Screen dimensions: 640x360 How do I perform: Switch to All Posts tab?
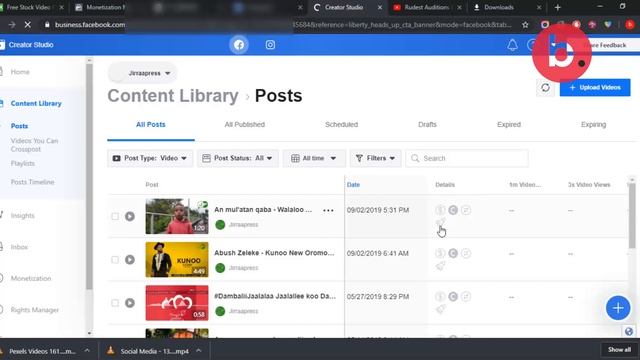(x=151, y=124)
